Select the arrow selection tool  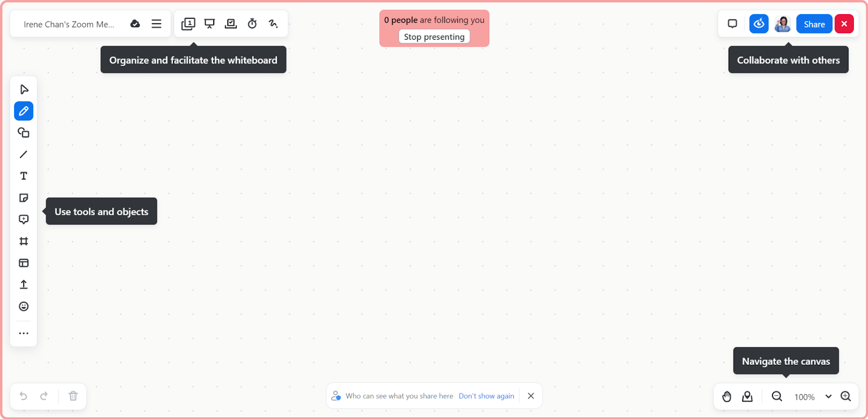[x=24, y=89]
